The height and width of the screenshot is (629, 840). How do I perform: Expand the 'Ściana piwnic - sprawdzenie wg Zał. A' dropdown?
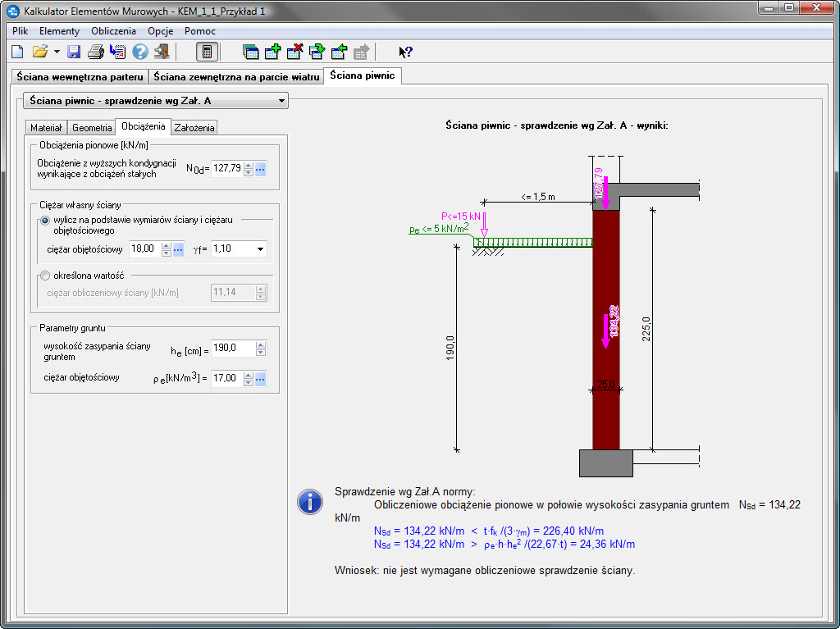click(281, 102)
